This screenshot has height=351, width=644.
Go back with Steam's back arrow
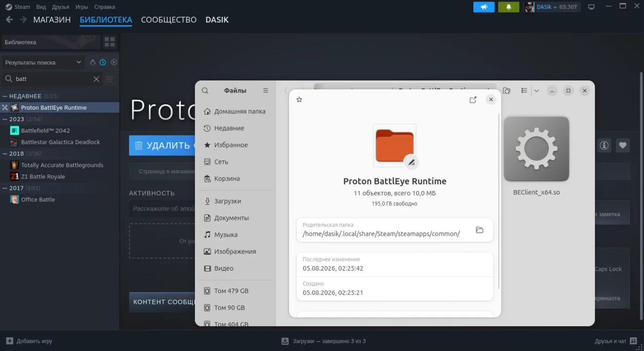pyautogui.click(x=9, y=19)
